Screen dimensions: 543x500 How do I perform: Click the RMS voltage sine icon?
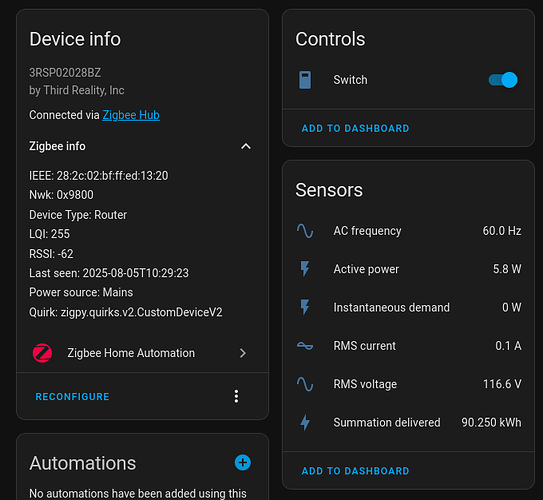click(x=305, y=384)
